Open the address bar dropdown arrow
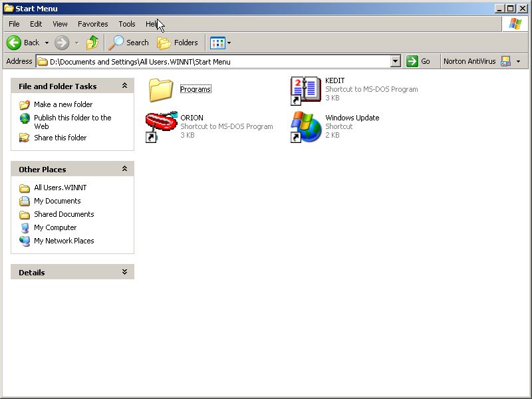This screenshot has height=399, width=532. [x=396, y=61]
